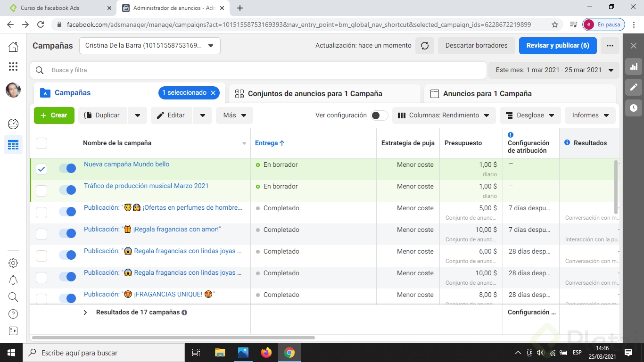Uncheck the Nueva campaña Mundo bello checkbox
This screenshot has width=644, height=362.
pyautogui.click(x=41, y=169)
